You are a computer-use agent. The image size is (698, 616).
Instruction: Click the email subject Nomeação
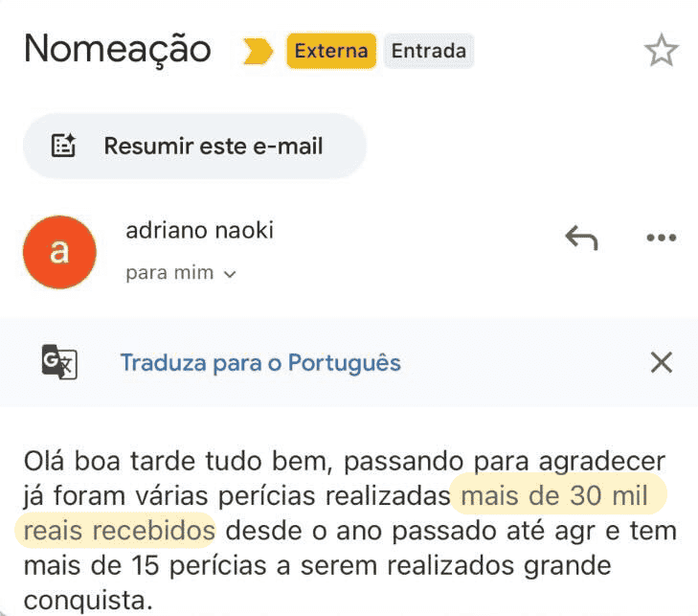coord(118,49)
